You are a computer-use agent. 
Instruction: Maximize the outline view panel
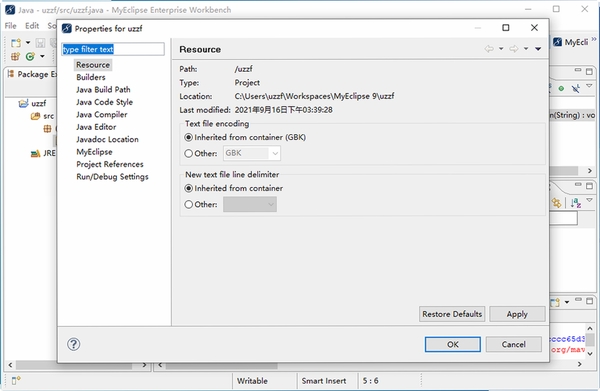[x=589, y=71]
